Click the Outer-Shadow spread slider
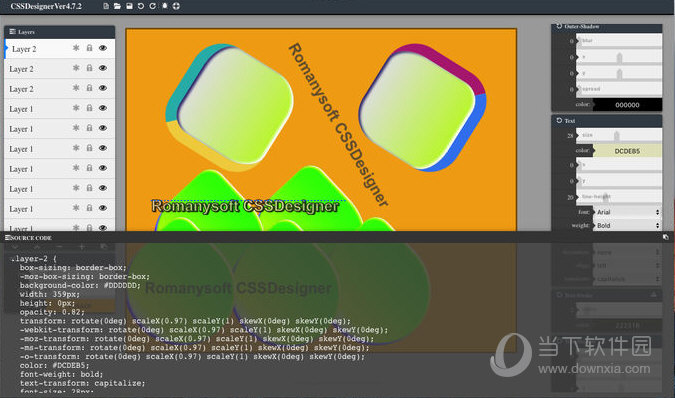This screenshot has height=398, width=675. click(x=619, y=89)
